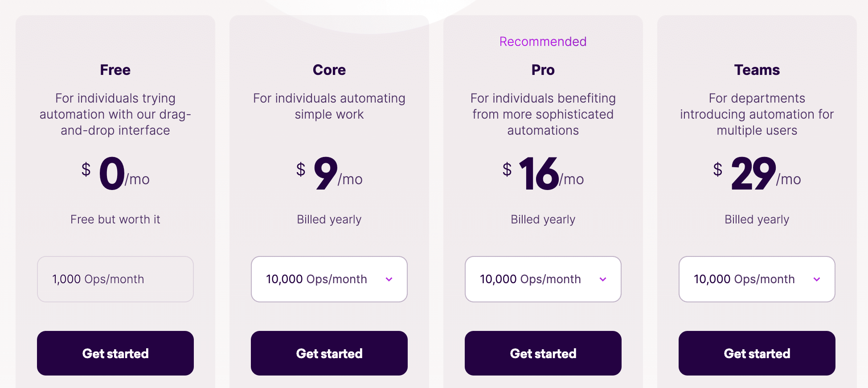The image size is (868, 388).
Task: Click the 1,000 Ops/month box on Free plan
Action: point(115,279)
